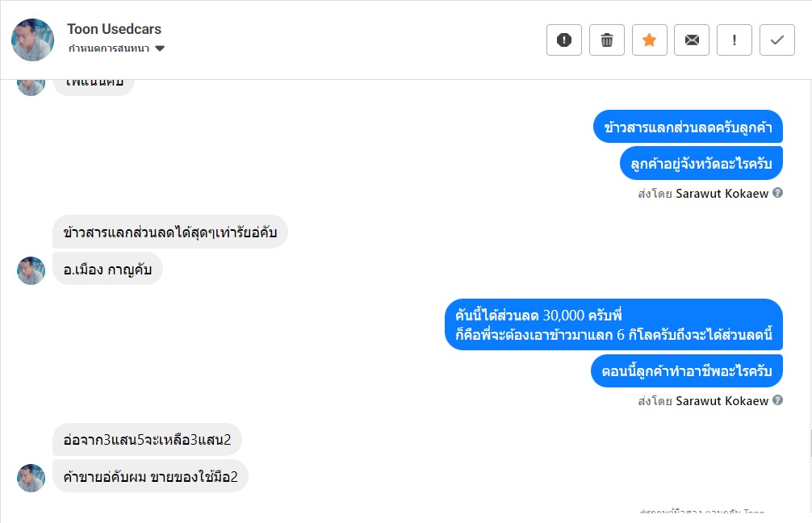The height and width of the screenshot is (523, 812).
Task: Click Toon Usedcars header profile picture
Action: click(x=33, y=40)
